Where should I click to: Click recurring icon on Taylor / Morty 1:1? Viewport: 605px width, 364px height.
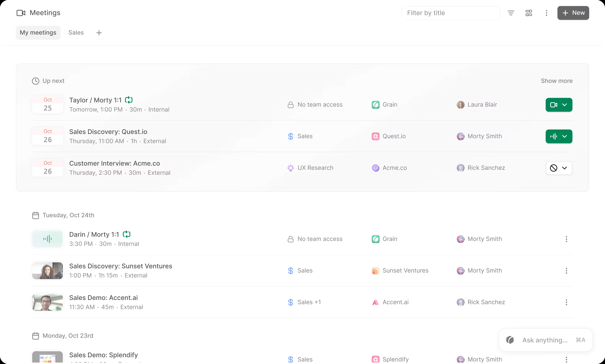click(x=129, y=100)
